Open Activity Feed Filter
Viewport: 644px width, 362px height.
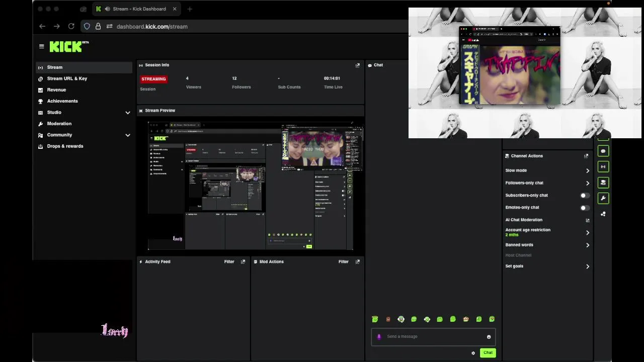click(x=229, y=262)
